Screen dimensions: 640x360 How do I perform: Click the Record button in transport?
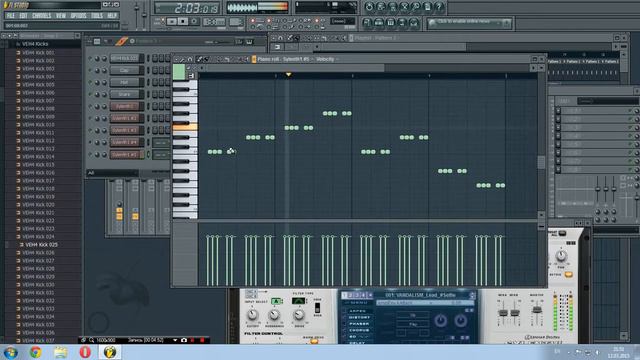(194, 21)
